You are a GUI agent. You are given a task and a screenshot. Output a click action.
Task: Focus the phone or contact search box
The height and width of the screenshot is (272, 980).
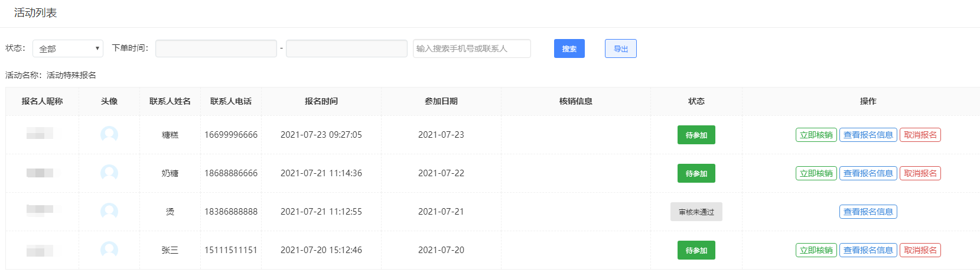point(472,48)
